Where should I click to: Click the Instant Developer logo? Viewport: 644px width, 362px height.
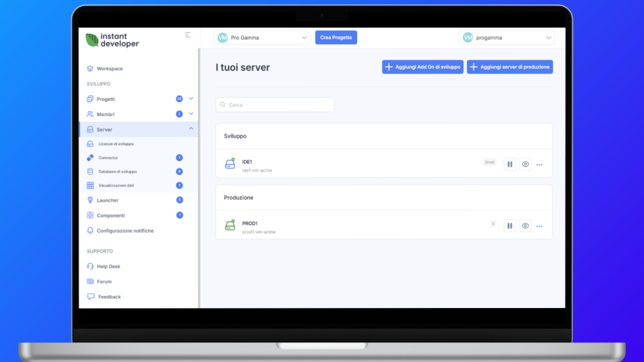tap(113, 40)
